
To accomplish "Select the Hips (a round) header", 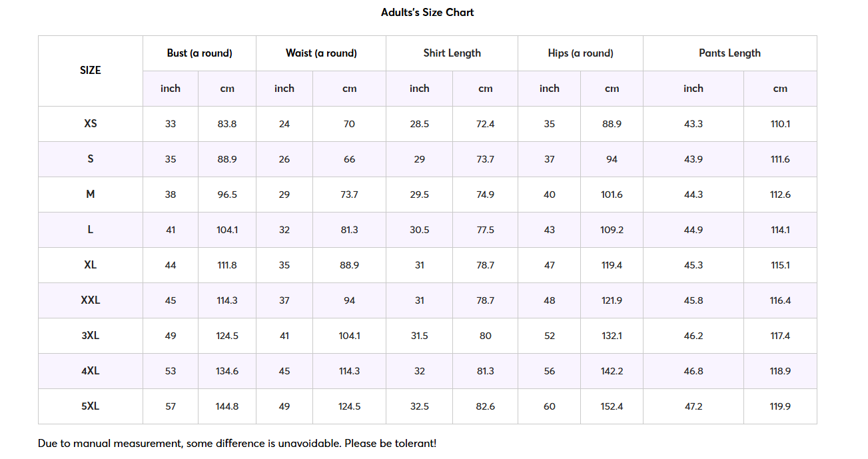I will coord(580,53).
